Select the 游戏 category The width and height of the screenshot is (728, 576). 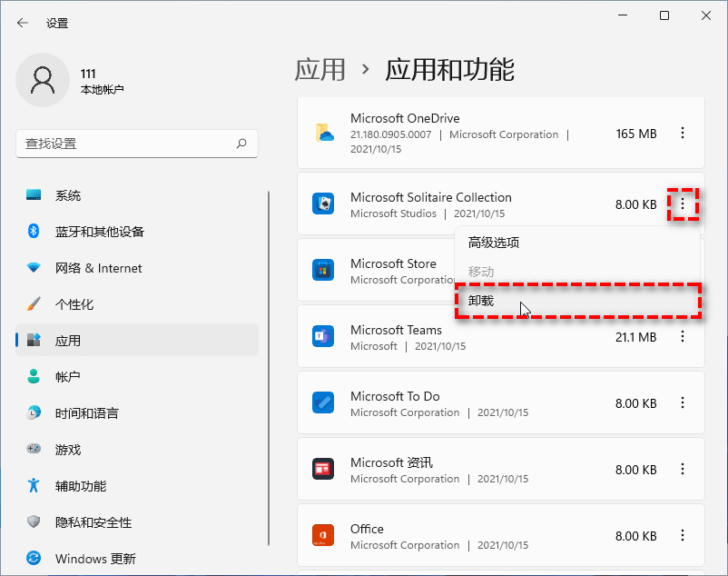click(137, 449)
